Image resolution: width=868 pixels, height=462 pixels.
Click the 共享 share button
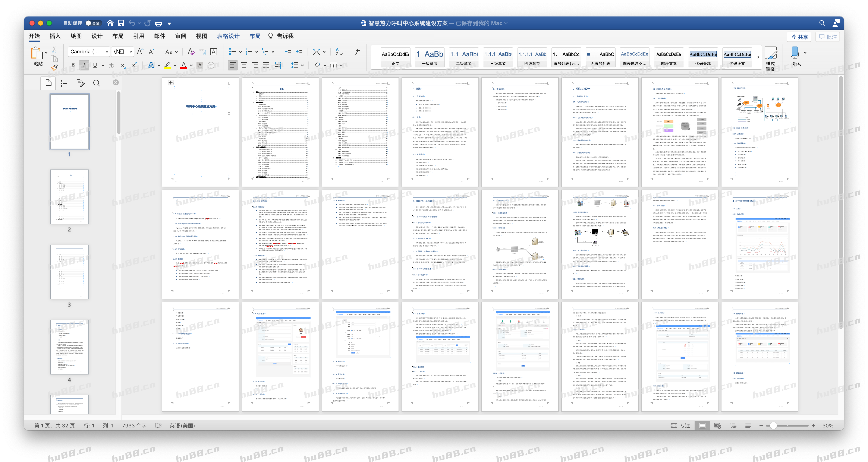[x=799, y=37]
